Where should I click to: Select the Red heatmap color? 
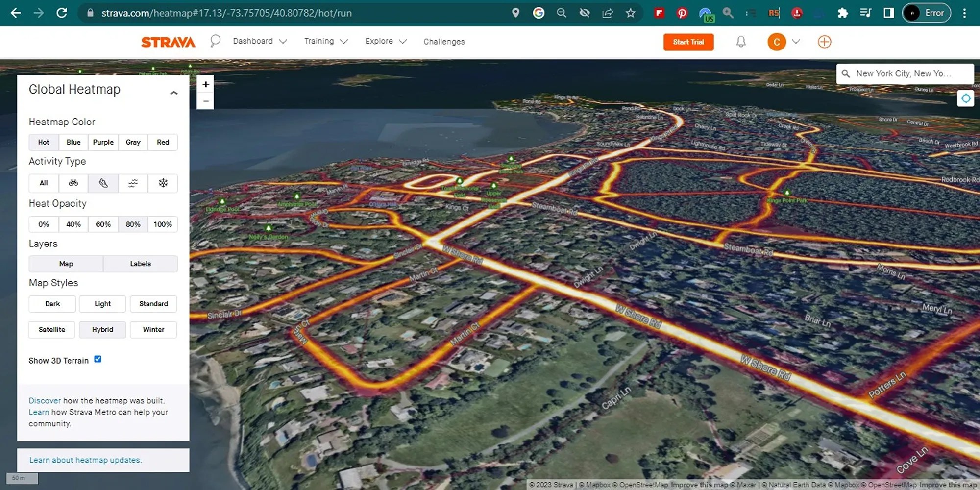[x=163, y=142]
